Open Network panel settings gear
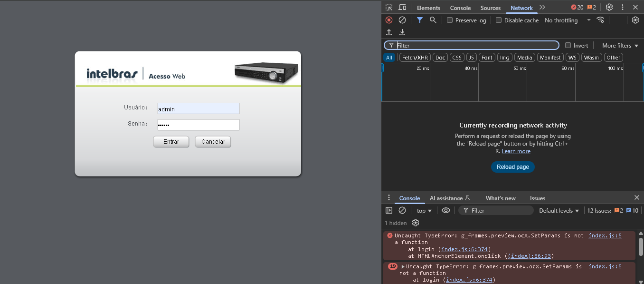The image size is (644, 284). pyautogui.click(x=635, y=20)
